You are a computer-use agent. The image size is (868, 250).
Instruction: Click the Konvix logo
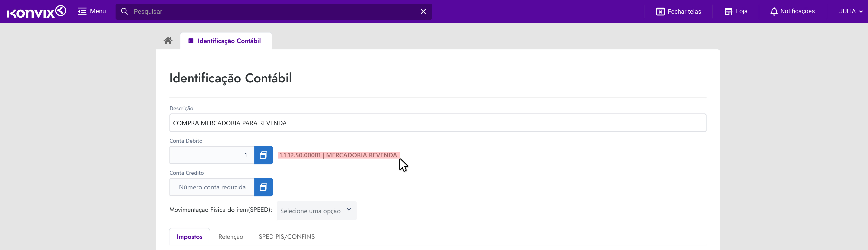[36, 11]
